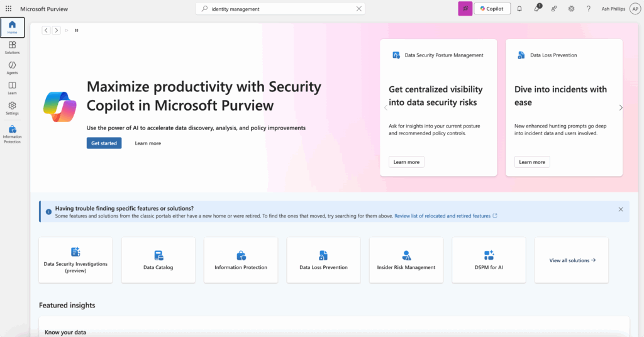Image resolution: width=644 pixels, height=337 pixels.
Task: Dismiss the trouble finding features notice
Action: click(621, 209)
